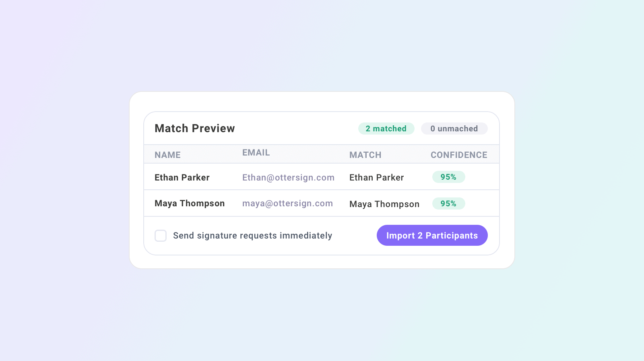The width and height of the screenshot is (644, 361).
Task: Click Maya Thompson's 95% confidence badge
Action: [x=448, y=203]
